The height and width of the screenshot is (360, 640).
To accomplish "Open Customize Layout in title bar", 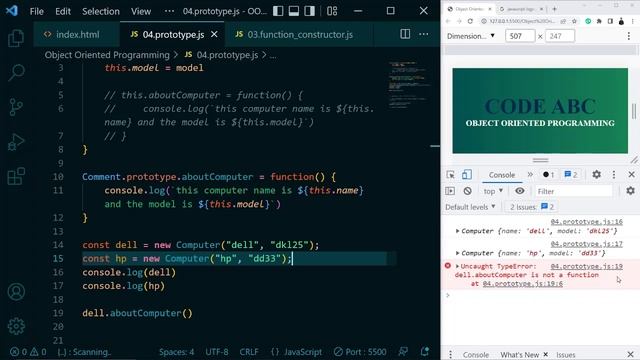I will click(332, 11).
